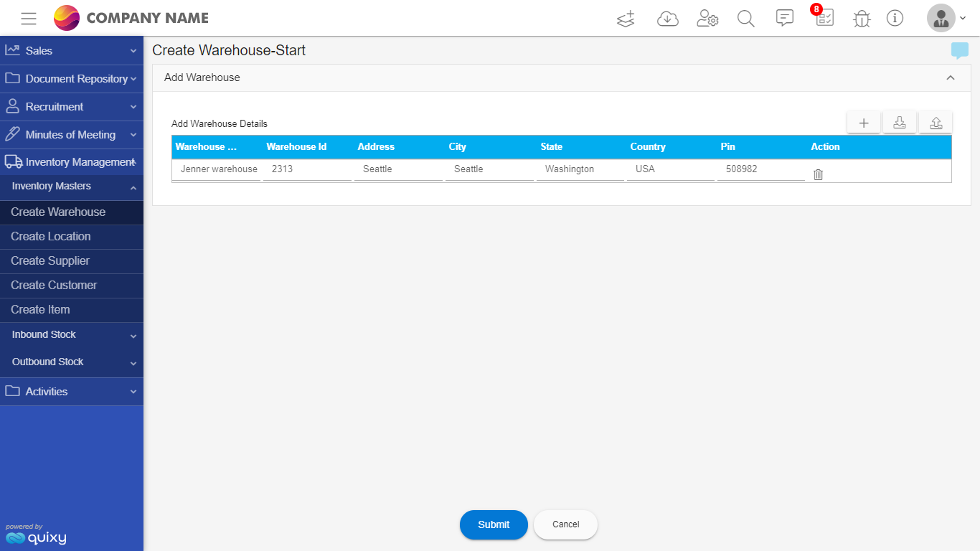
Task: Edit the Warehouse name field
Action: [x=217, y=170]
